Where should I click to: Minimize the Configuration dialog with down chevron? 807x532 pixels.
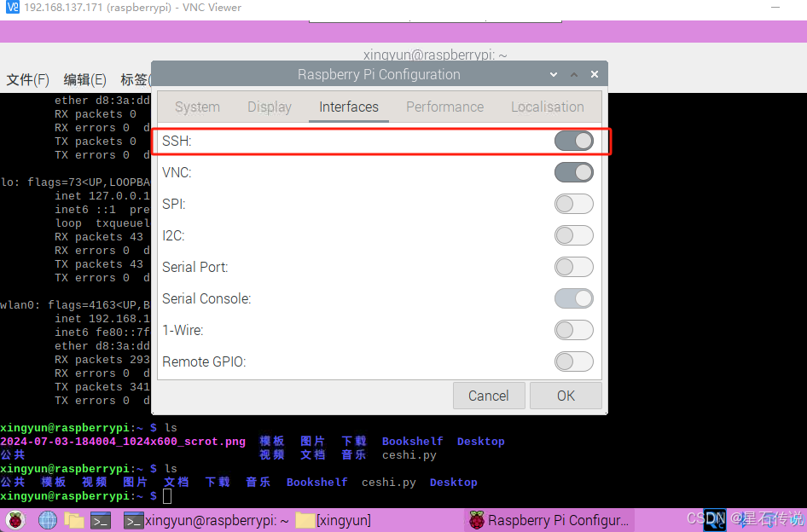click(x=554, y=75)
